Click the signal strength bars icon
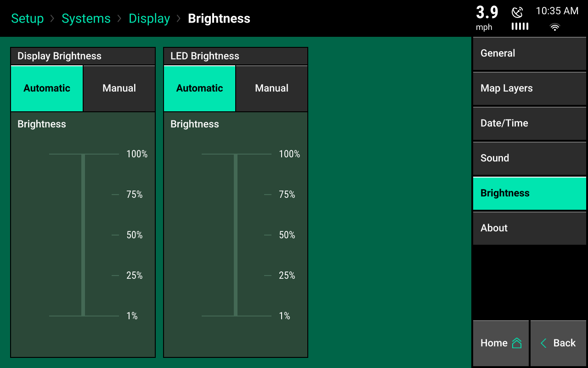This screenshot has width=588, height=368. click(x=520, y=27)
